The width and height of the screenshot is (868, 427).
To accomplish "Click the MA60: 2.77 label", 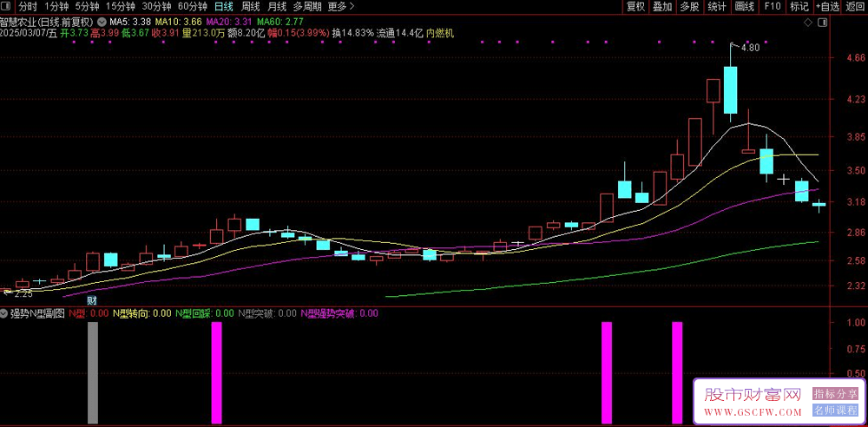I will (280, 23).
